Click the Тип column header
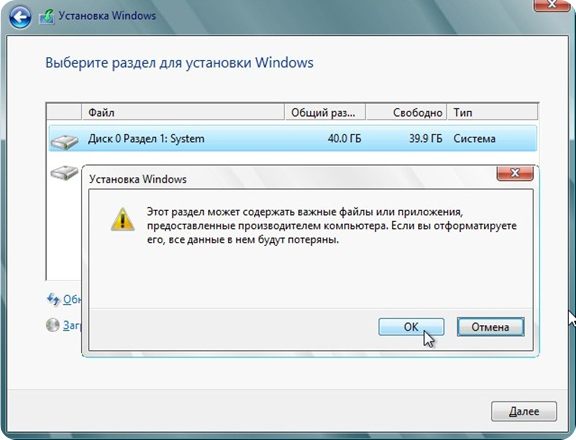The height and width of the screenshot is (440, 576). [x=492, y=112]
